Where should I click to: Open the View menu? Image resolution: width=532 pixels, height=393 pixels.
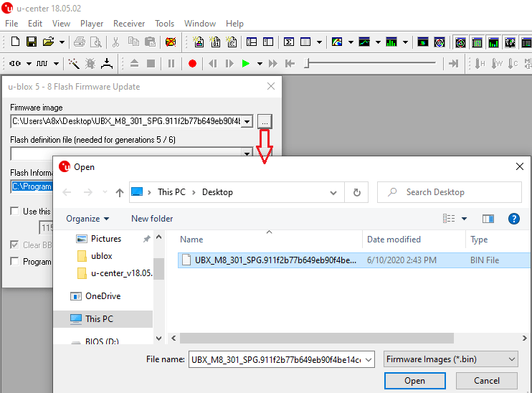(61, 24)
